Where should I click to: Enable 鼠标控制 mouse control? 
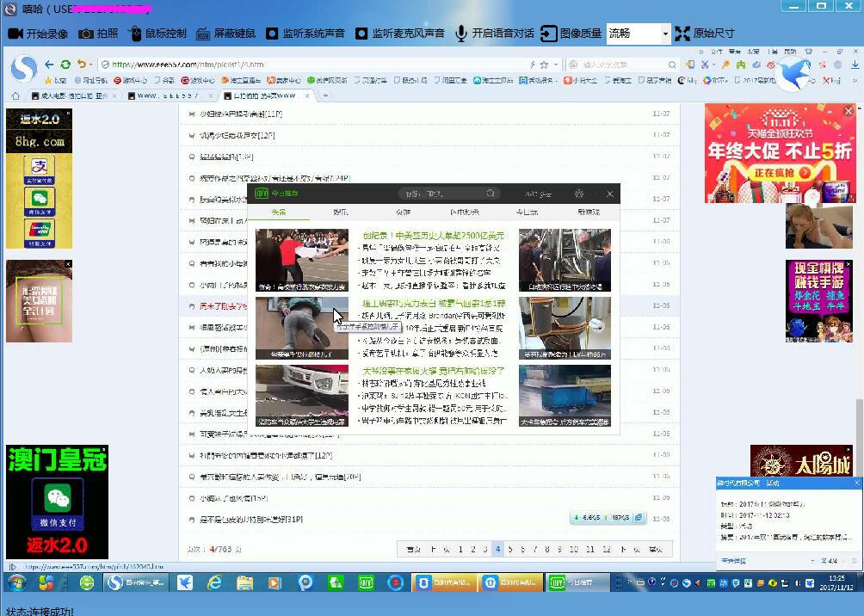click(157, 34)
